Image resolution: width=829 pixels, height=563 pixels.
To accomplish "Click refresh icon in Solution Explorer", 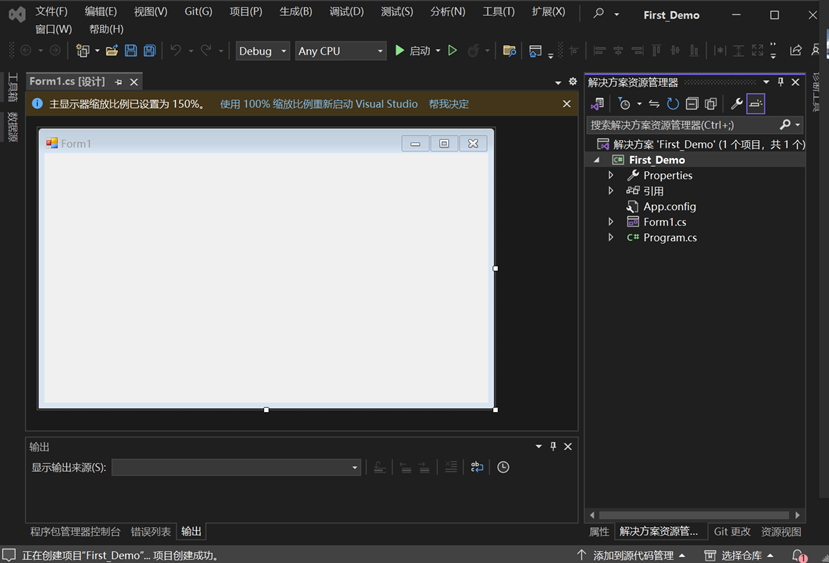I will pos(673,104).
